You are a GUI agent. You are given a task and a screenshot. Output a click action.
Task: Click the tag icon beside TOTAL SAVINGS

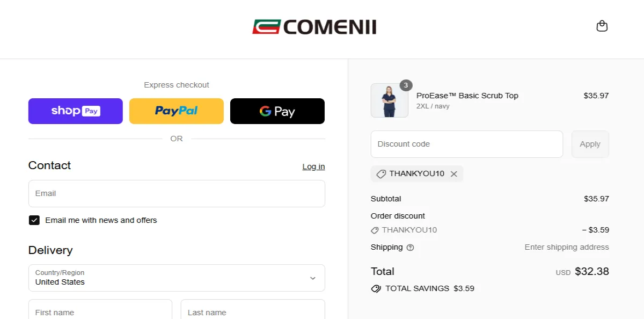point(376,288)
